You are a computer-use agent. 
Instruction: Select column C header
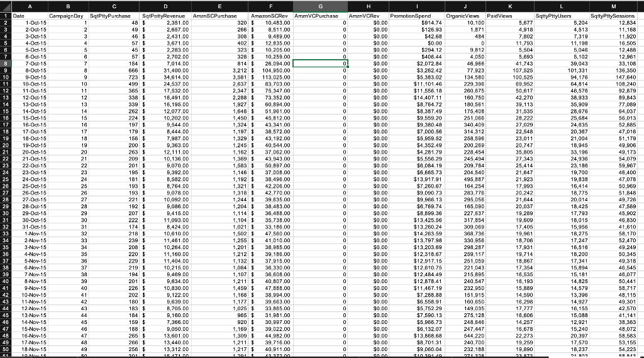coord(114,6)
